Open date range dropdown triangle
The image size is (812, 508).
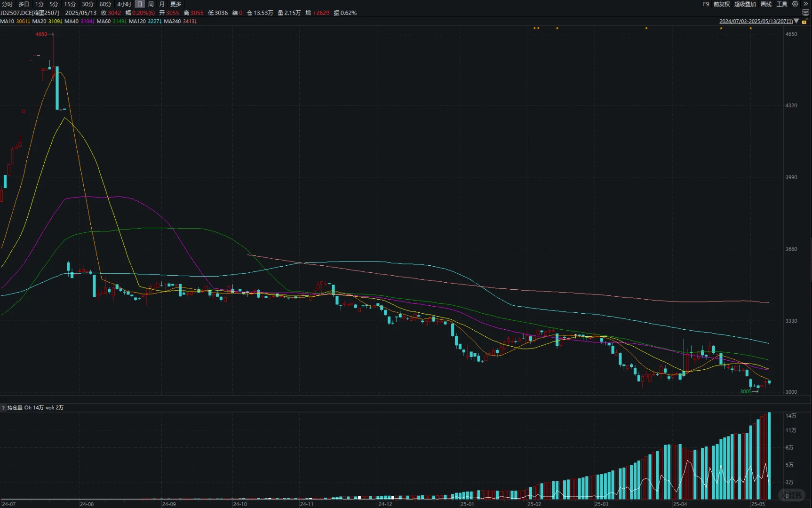click(x=796, y=21)
